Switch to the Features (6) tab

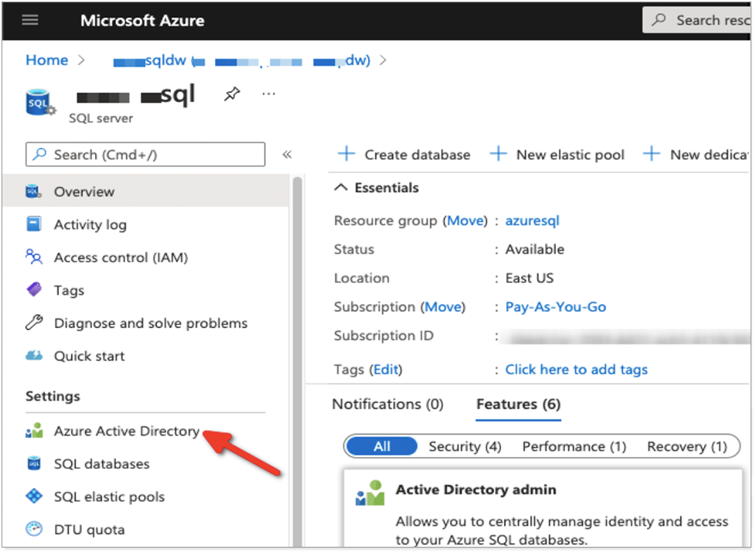coord(518,404)
